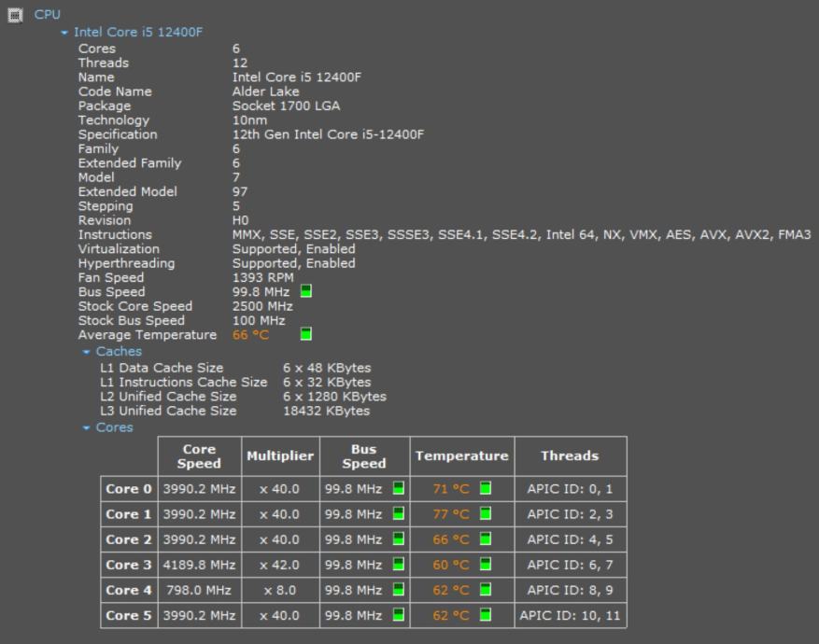The image size is (819, 644).
Task: Click the Temperature column header
Action: pyautogui.click(x=462, y=456)
